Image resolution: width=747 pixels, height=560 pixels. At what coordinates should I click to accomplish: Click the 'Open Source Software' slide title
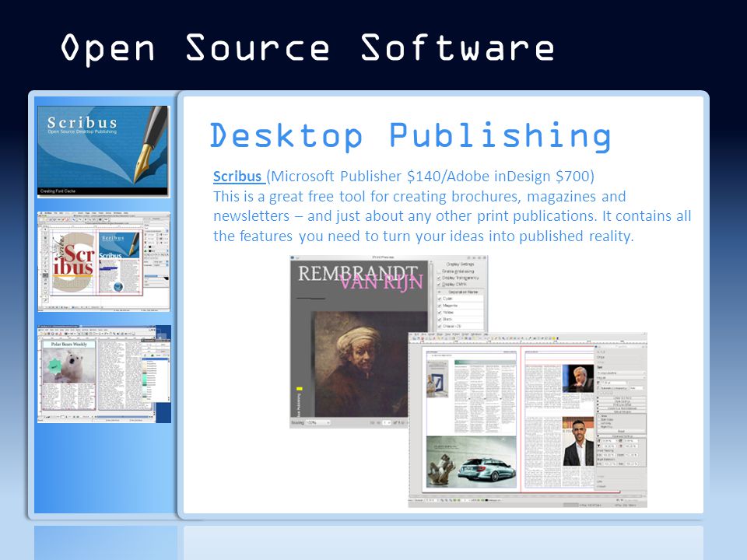tap(307, 50)
